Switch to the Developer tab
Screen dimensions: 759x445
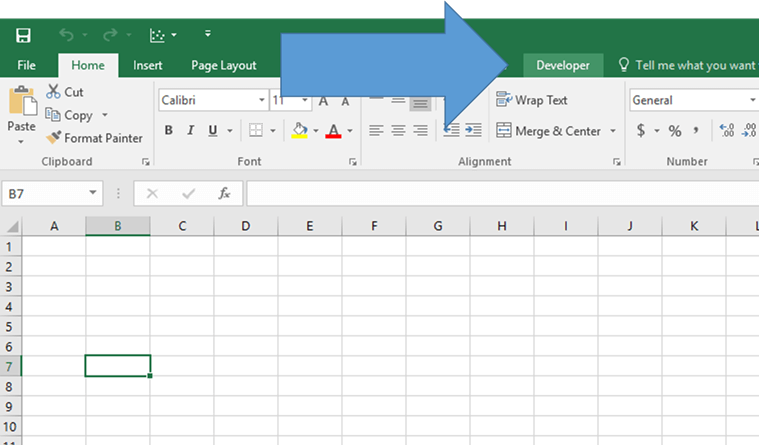[563, 66]
